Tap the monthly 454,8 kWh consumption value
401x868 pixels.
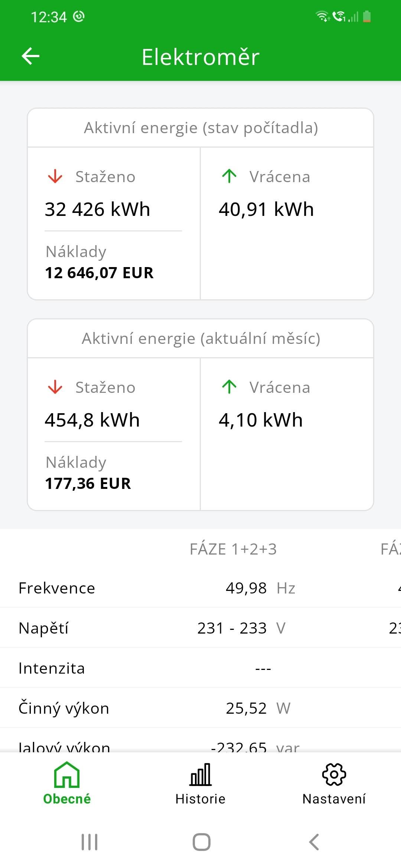(x=92, y=420)
